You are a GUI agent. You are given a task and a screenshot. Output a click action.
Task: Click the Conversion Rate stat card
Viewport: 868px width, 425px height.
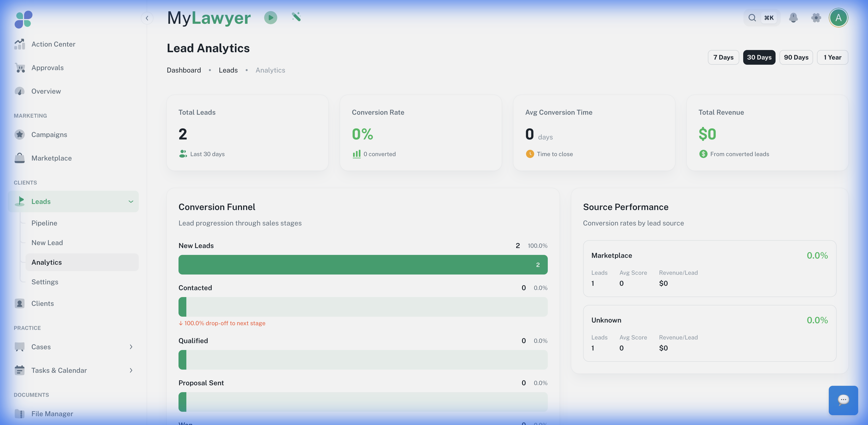421,133
